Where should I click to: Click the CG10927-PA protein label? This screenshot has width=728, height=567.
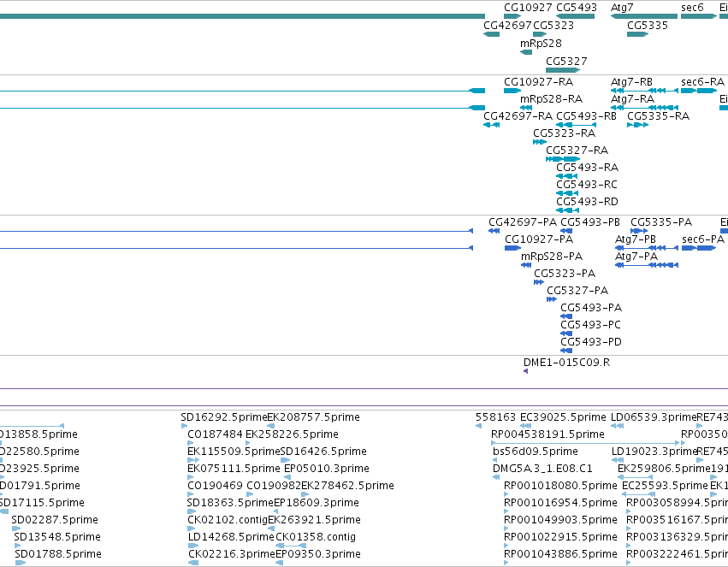(539, 239)
